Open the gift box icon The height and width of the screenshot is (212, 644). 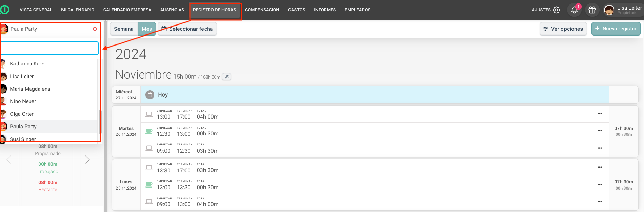coord(592,10)
